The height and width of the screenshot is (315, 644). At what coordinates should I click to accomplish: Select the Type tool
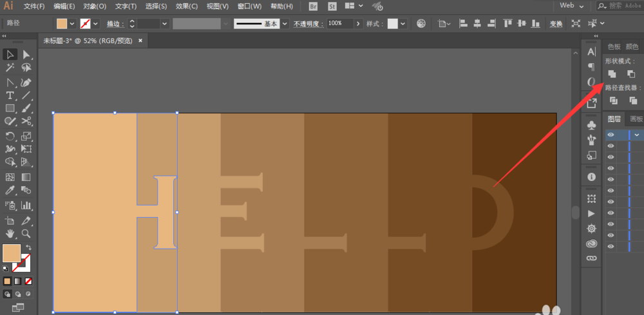(x=10, y=95)
